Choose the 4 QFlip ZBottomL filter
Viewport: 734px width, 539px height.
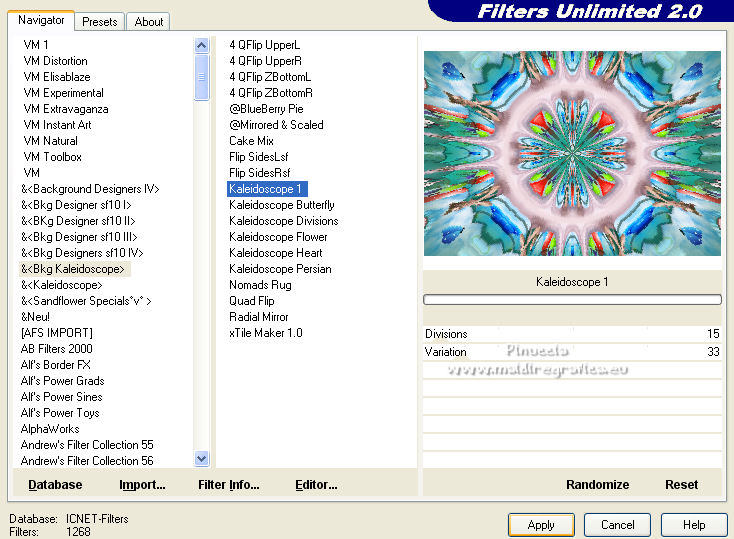coord(270,77)
